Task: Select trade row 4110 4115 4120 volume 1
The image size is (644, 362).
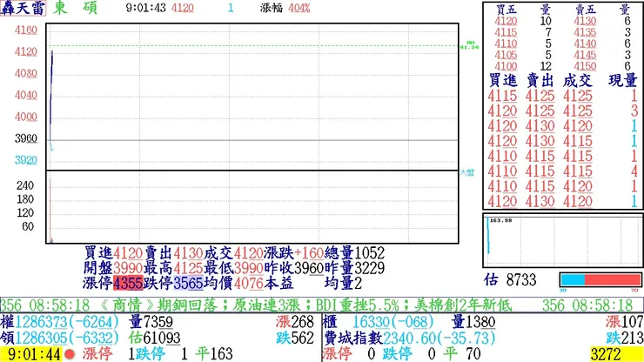Action: [x=562, y=186]
